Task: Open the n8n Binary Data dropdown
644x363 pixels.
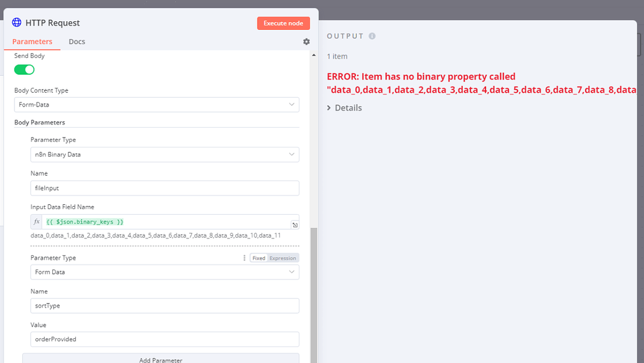Action: click(x=165, y=154)
